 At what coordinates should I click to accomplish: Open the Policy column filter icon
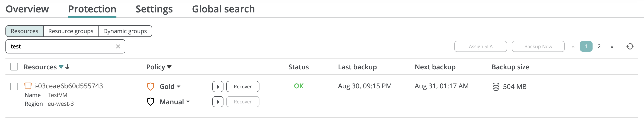coord(169,67)
